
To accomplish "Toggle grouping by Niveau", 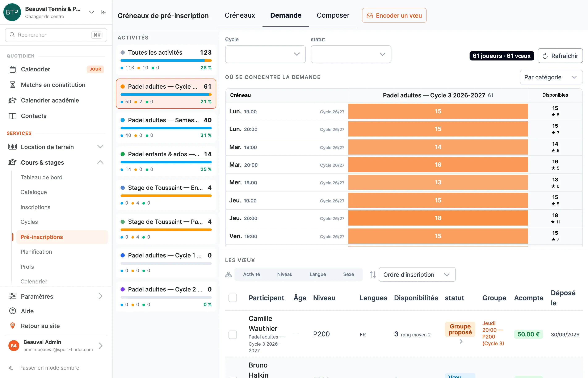I will click(285, 274).
